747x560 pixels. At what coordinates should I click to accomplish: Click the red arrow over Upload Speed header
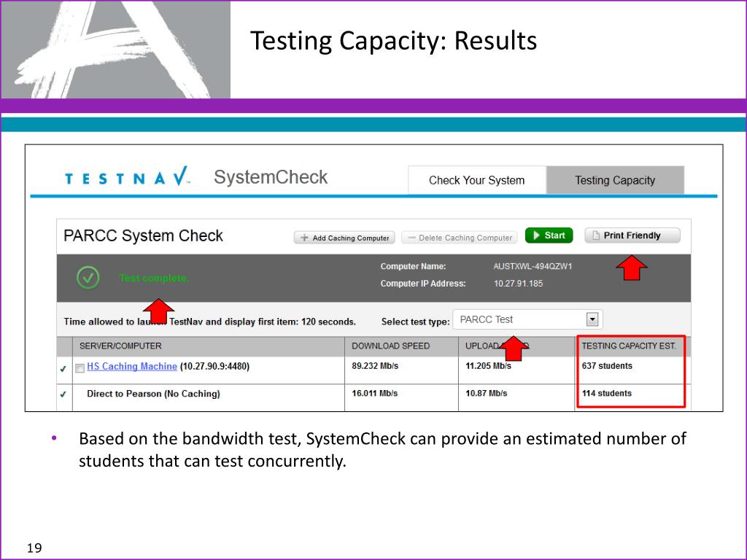pyautogui.click(x=513, y=348)
